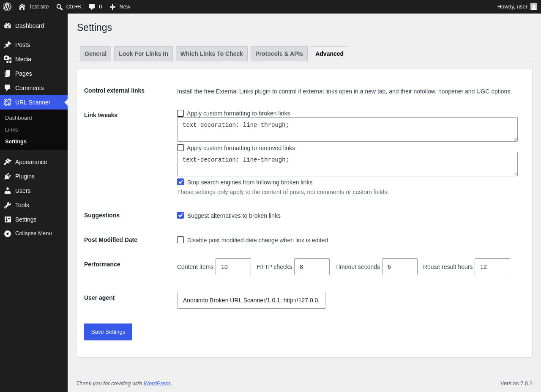The width and height of the screenshot is (541, 392).
Task: Open URL Scanner Dashboard submenu item
Action: point(34,118)
